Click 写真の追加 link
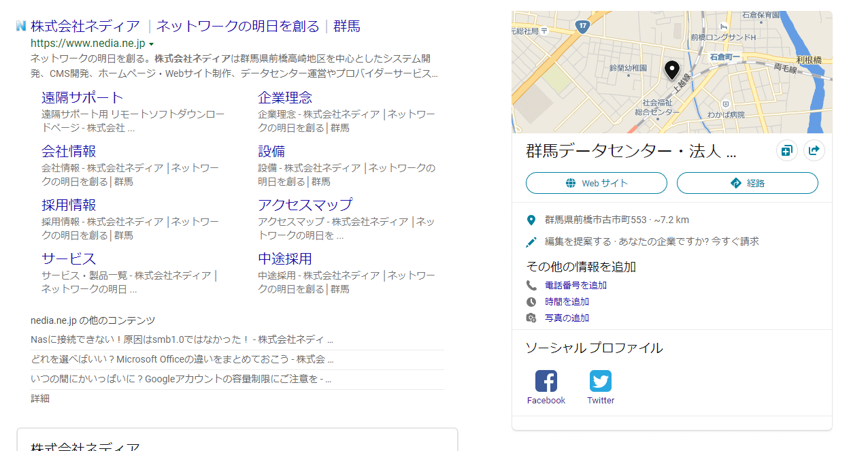 567,318
